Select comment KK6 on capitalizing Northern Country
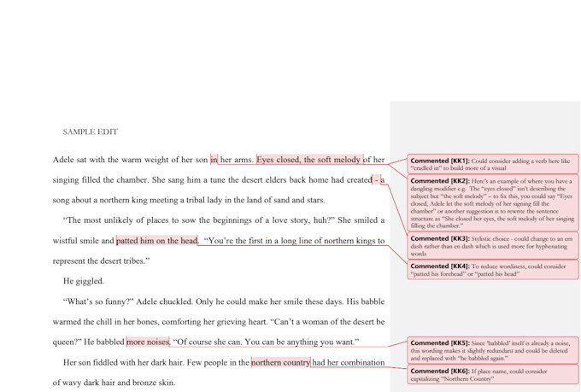 pyautogui.click(x=492, y=375)
